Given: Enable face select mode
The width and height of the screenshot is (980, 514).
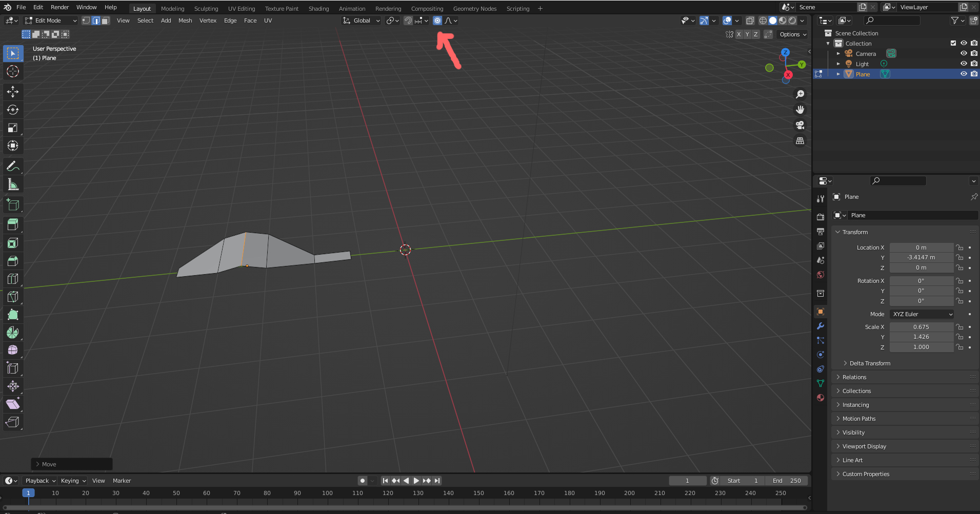Looking at the screenshot, I should pos(105,20).
